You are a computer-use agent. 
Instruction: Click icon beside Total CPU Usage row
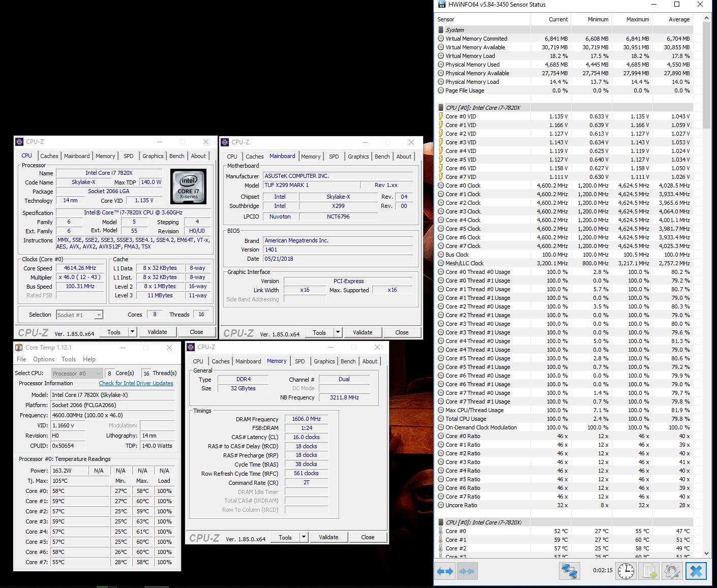[x=441, y=419]
